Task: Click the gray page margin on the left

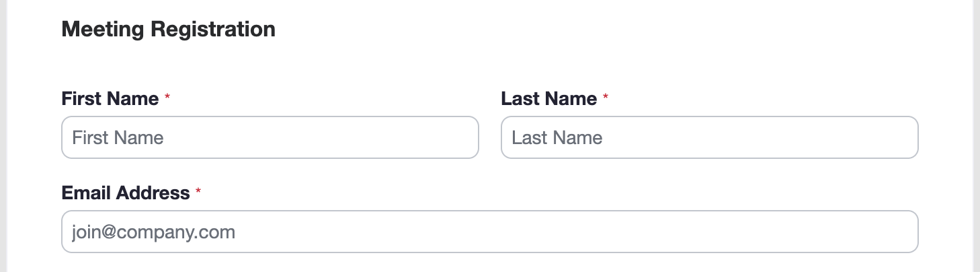Action: pos(3,135)
